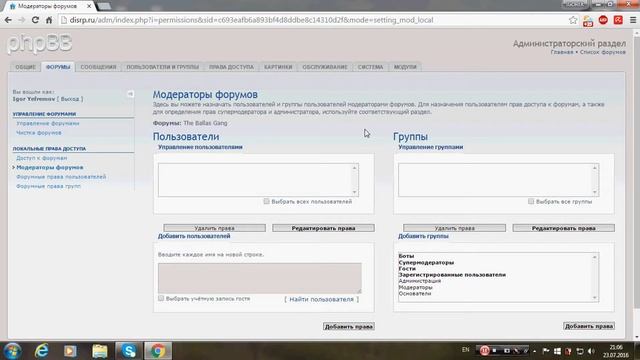Click the Управление пользователями list box

258,180
